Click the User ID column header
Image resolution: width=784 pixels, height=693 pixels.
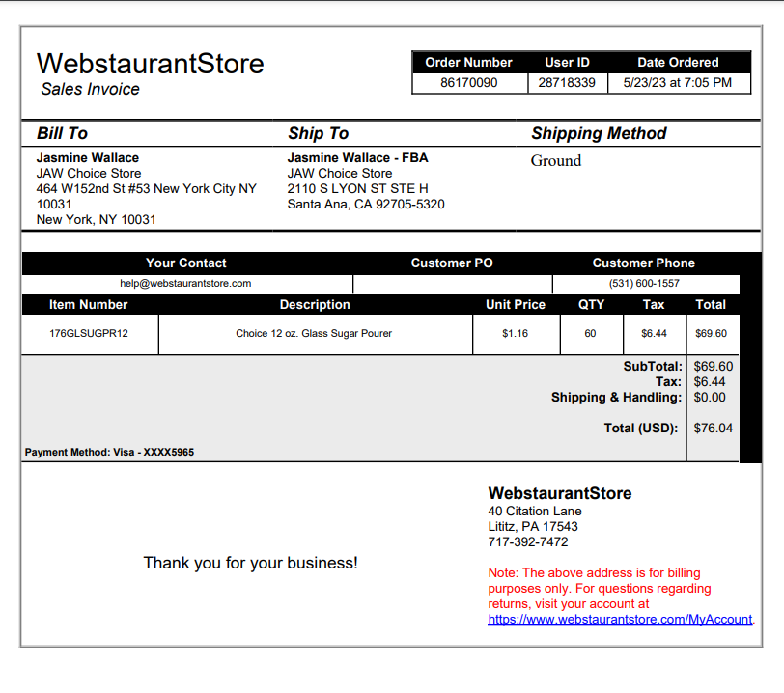pyautogui.click(x=567, y=62)
